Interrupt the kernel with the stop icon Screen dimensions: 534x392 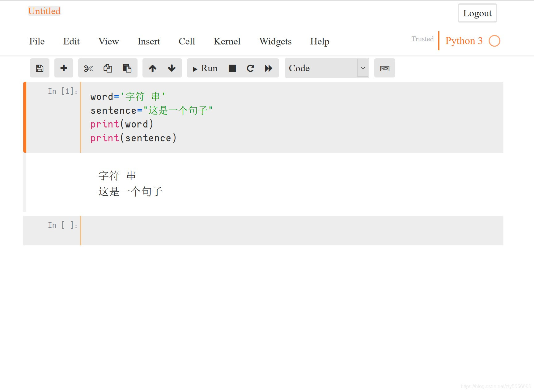click(x=232, y=68)
